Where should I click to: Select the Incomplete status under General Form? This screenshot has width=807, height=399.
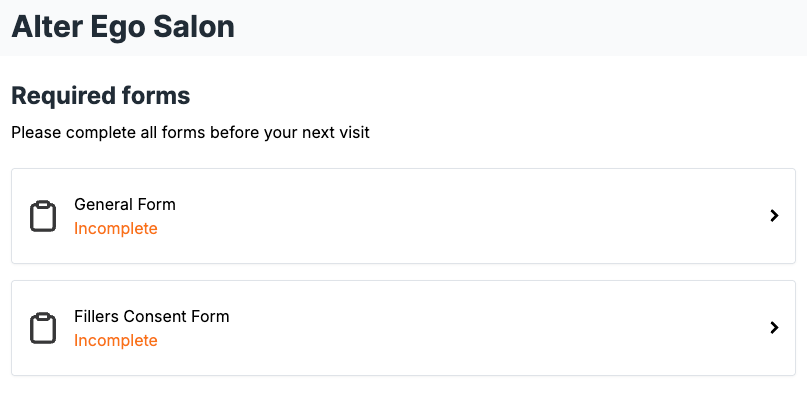tap(116, 229)
